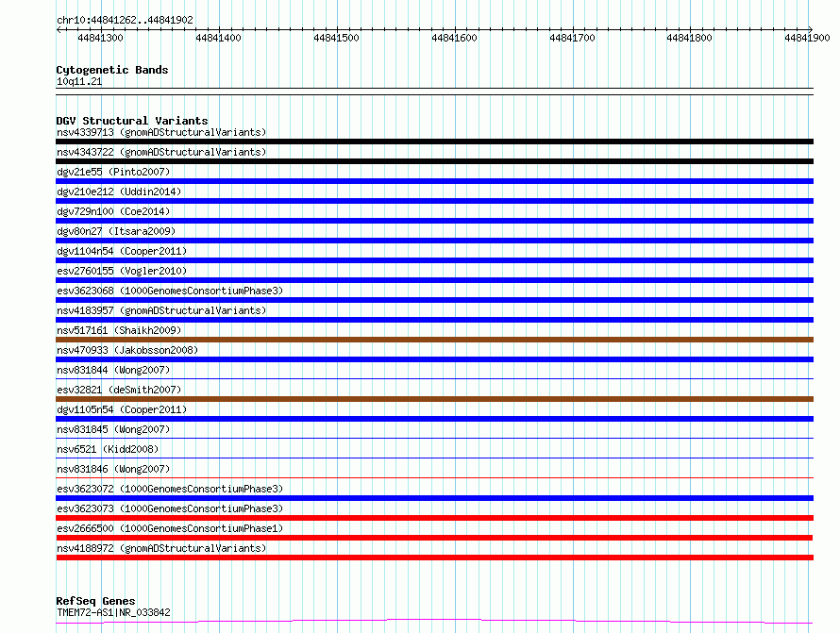Select the nsv4188972 gnomADStructuralVariants label
840x633 pixels.
161,548
